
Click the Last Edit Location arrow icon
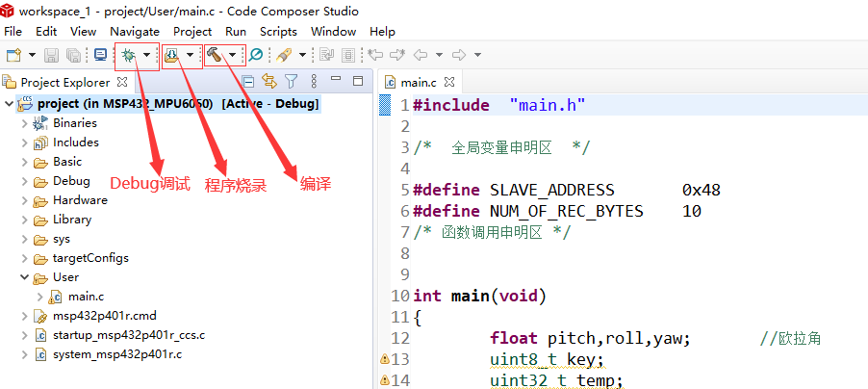click(x=376, y=55)
